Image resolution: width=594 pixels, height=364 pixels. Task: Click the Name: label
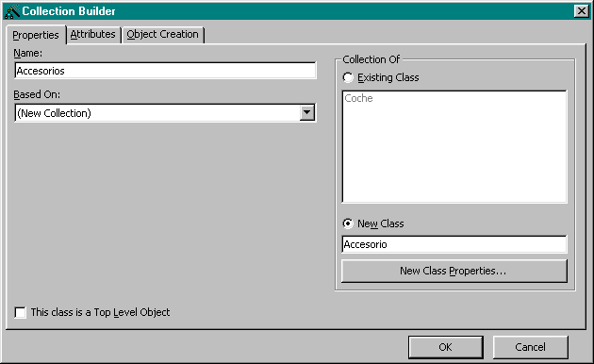tap(28, 53)
